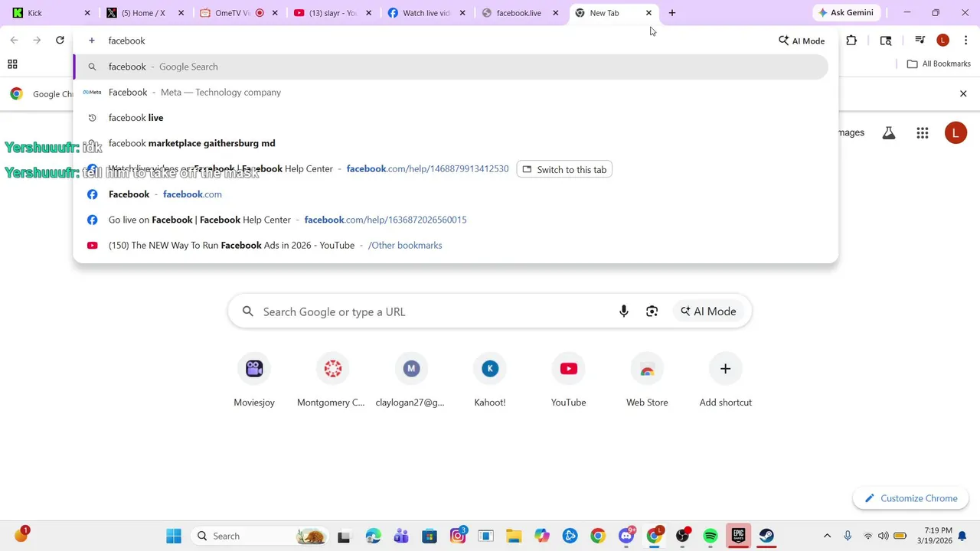980x551 pixels.
Task: Select the 'facebook live' history suggestion
Action: [451, 118]
